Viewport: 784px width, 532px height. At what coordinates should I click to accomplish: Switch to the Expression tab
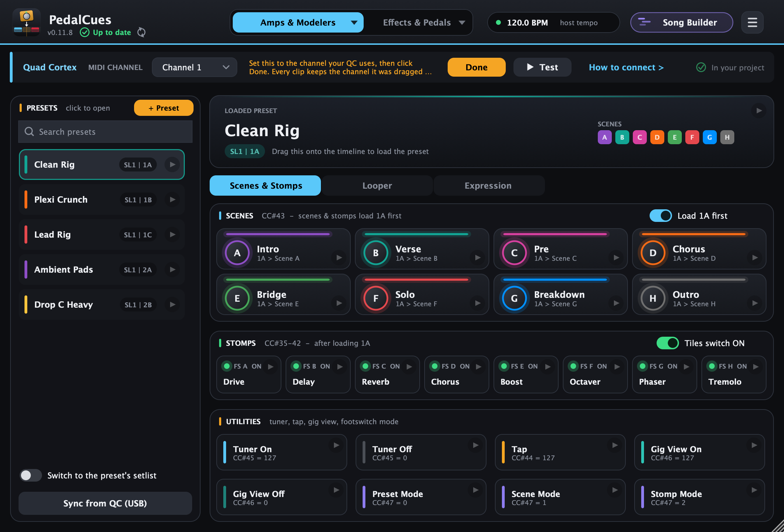pyautogui.click(x=488, y=185)
